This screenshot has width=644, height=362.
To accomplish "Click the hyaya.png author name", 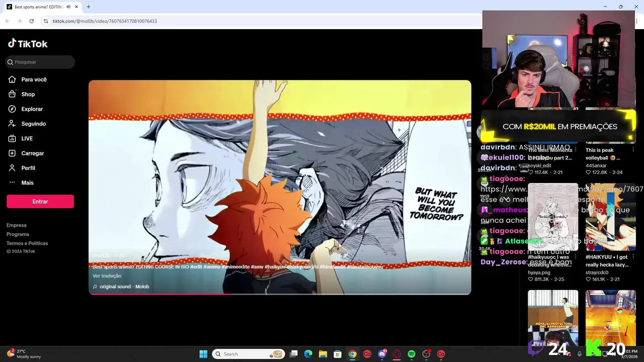I will [x=539, y=273].
